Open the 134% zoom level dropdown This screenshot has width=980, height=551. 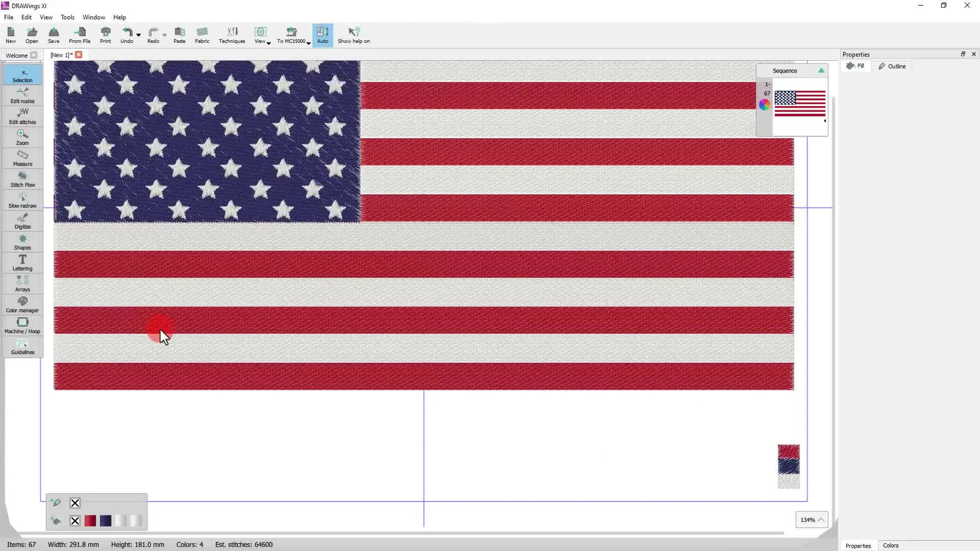pyautogui.click(x=812, y=520)
